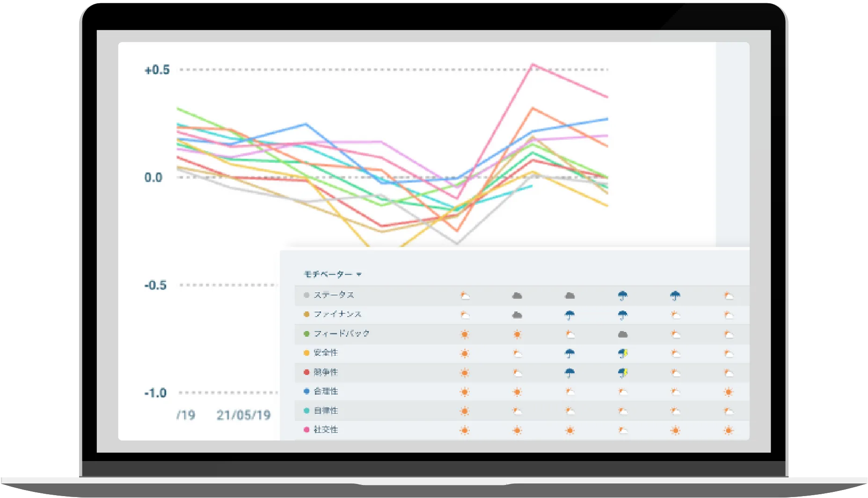Screen dimensions: 868x498
Task: Toggle the ステータス series via its gray dot
Action: pos(306,295)
